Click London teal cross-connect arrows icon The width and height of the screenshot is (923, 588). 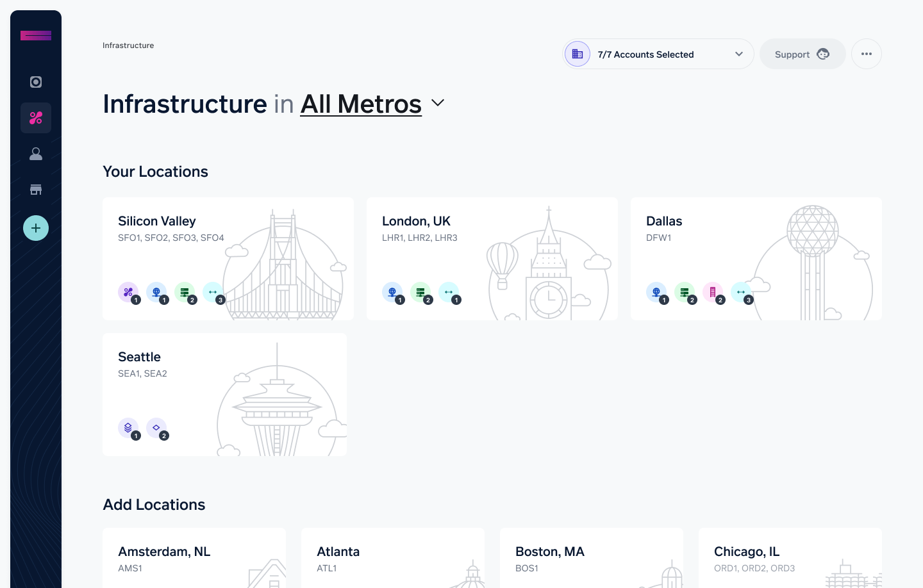pyautogui.click(x=449, y=292)
